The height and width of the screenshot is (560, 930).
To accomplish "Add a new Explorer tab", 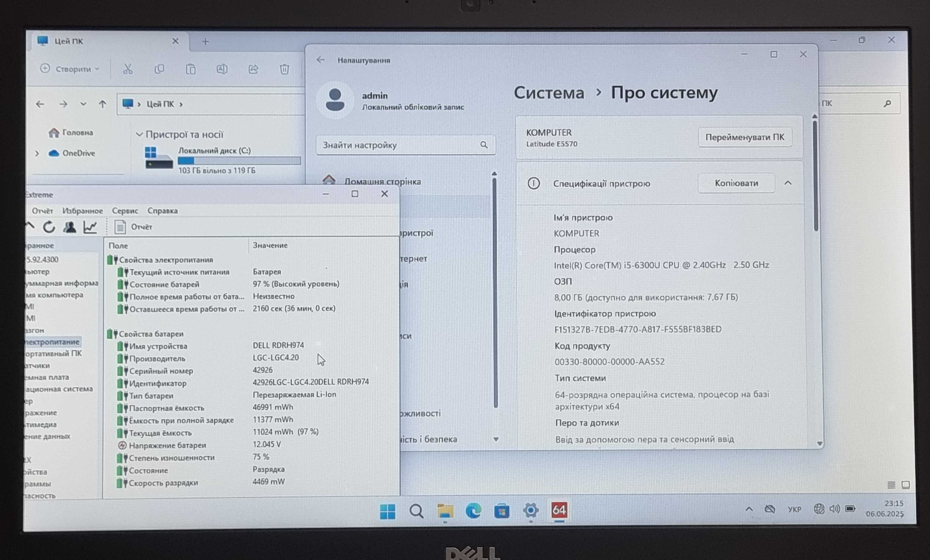I will [205, 41].
